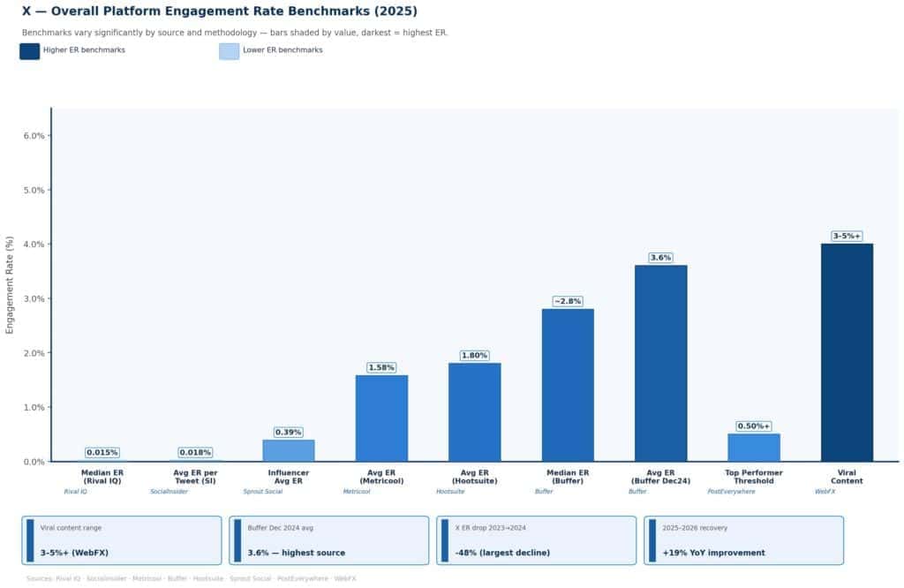Click the 3–5%+ label above Viral Content bar
This screenshot has width=904, height=588.
pyautogui.click(x=847, y=236)
